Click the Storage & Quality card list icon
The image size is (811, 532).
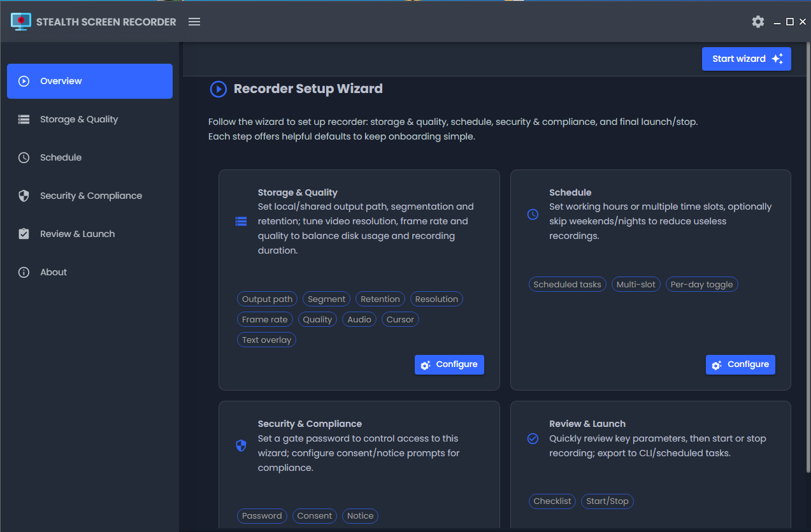coord(241,222)
